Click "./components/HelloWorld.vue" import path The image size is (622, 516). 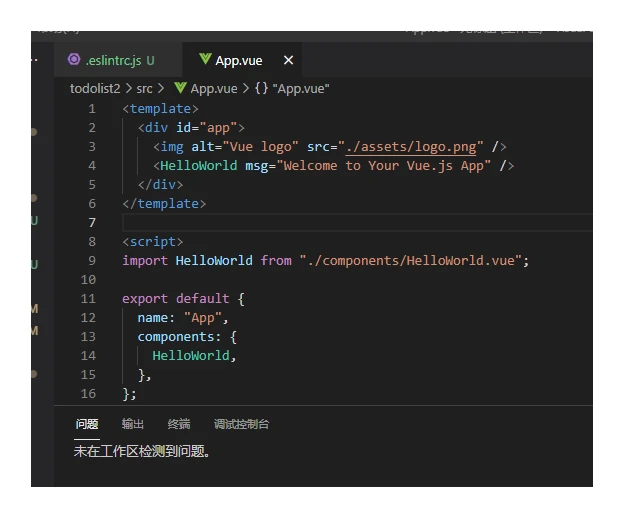(411, 261)
